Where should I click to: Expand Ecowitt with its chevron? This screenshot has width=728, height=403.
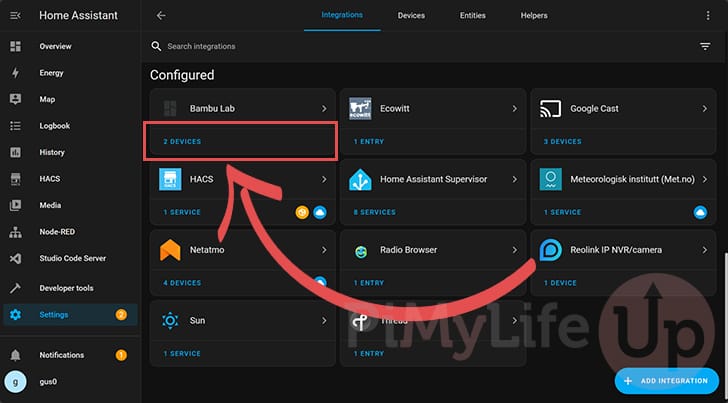tap(514, 109)
